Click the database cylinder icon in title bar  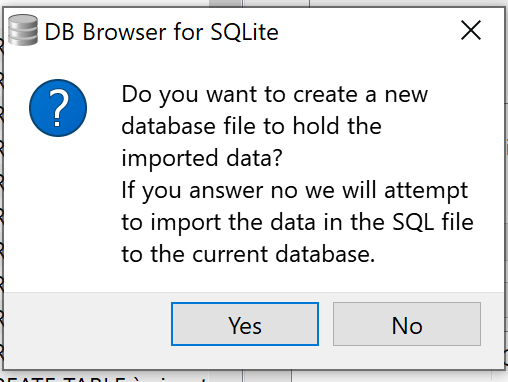23,30
